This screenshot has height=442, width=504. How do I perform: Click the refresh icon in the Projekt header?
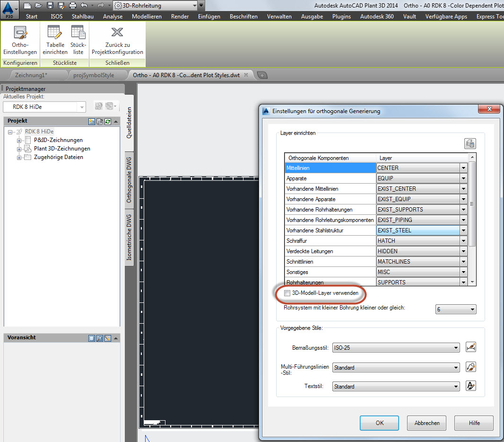[x=108, y=121]
